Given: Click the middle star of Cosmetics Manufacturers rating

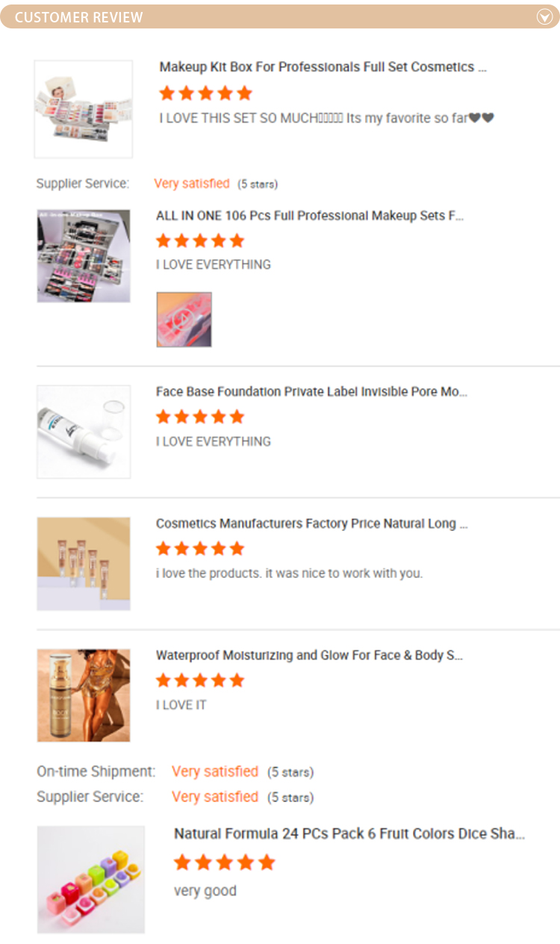Looking at the screenshot, I should 200,548.
